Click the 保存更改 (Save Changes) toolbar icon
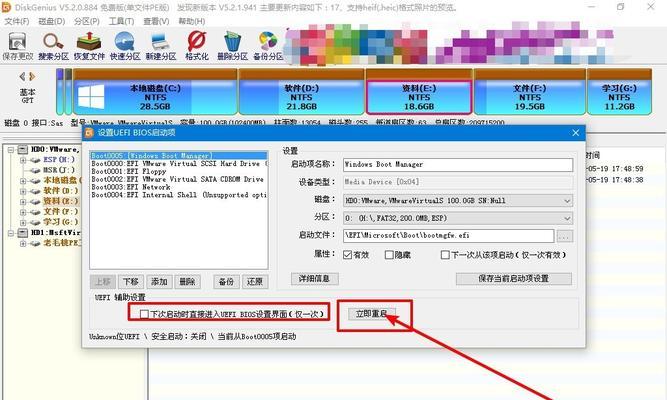 [x=17, y=46]
